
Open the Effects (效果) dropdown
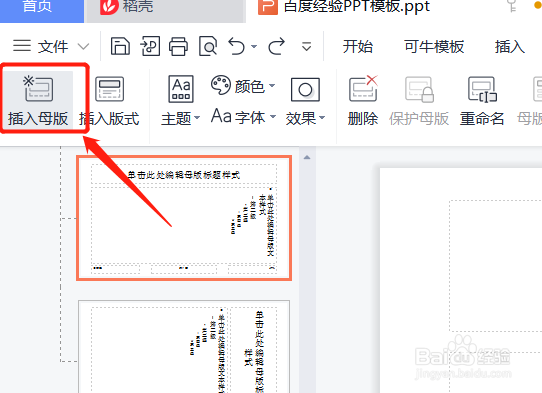(305, 101)
